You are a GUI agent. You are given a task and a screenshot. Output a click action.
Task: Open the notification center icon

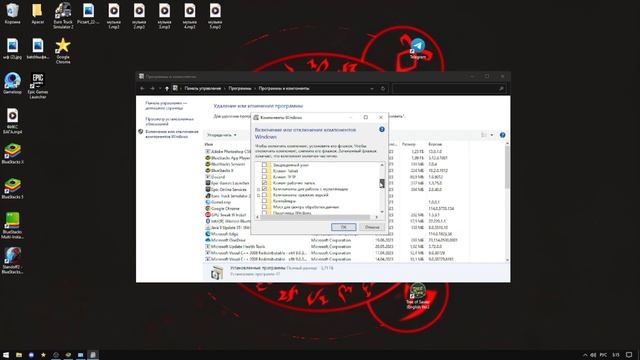(x=629, y=355)
